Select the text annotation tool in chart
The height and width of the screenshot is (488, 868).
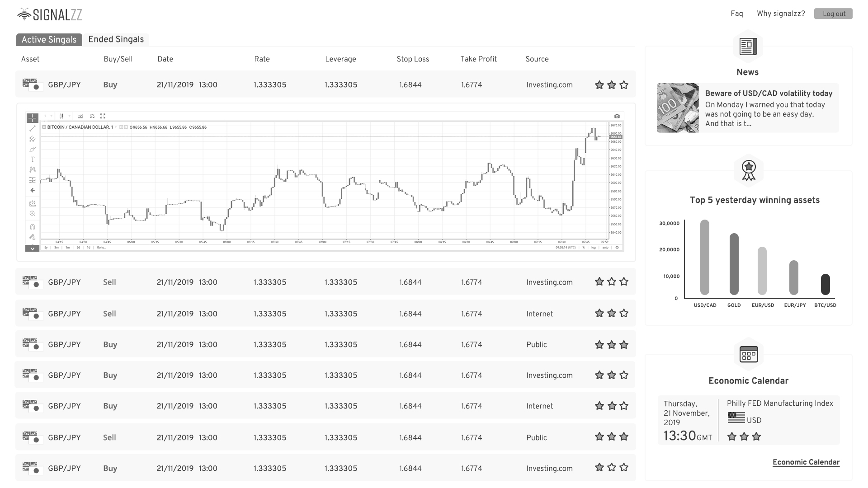pyautogui.click(x=32, y=160)
